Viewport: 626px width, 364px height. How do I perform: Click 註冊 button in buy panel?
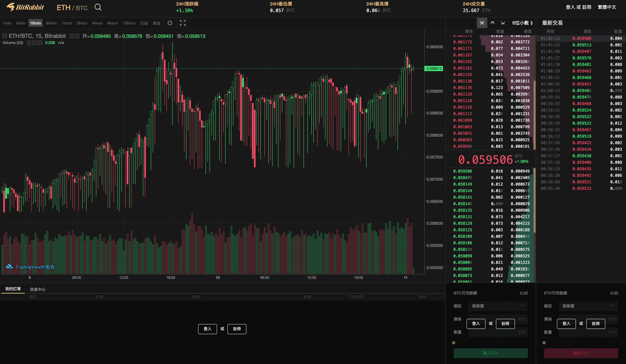[505, 324]
